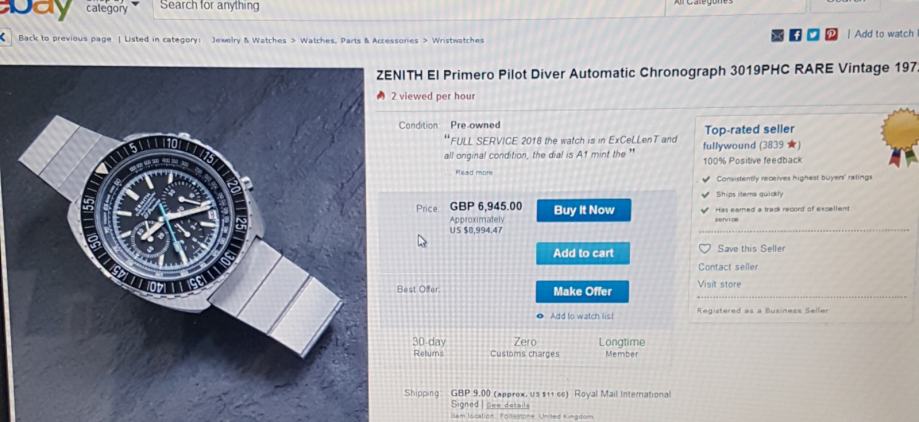Share listing via email icon
Viewport: 919px width, 422px height.
(x=779, y=35)
